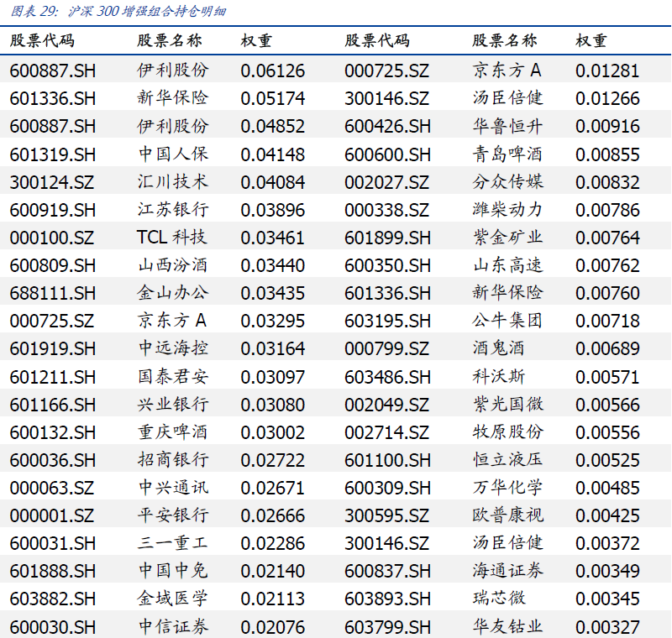Select stock name 分众传媒
This screenshot has height=638, width=672.
pyautogui.click(x=508, y=181)
